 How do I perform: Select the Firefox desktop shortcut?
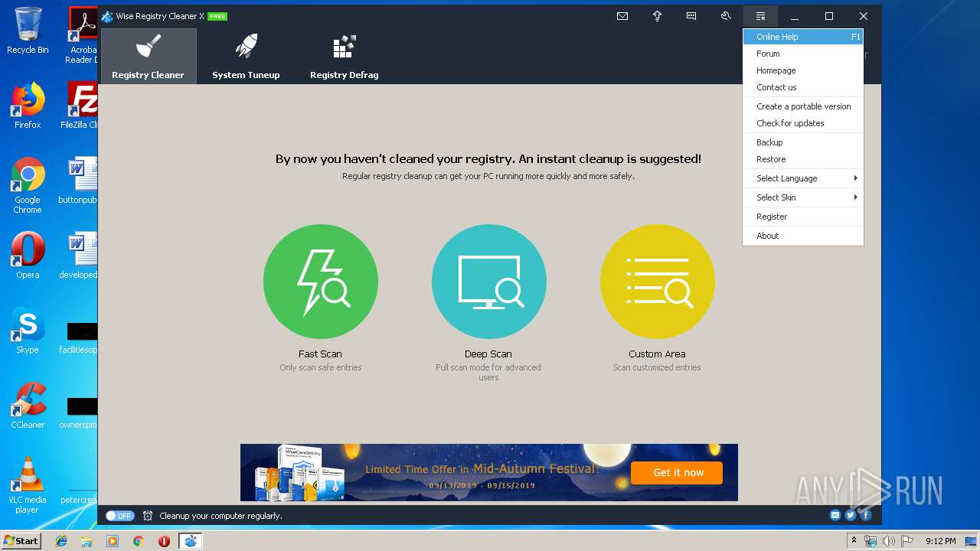[x=28, y=105]
